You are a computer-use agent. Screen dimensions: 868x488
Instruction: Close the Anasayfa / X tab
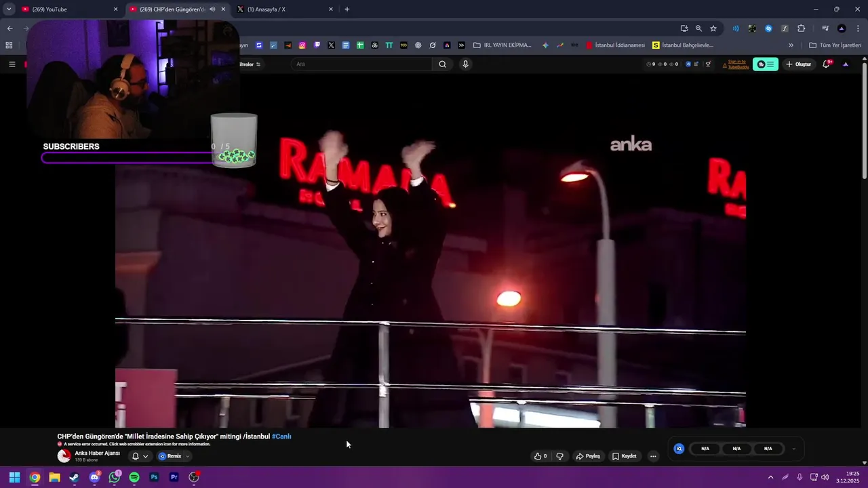tap(331, 9)
